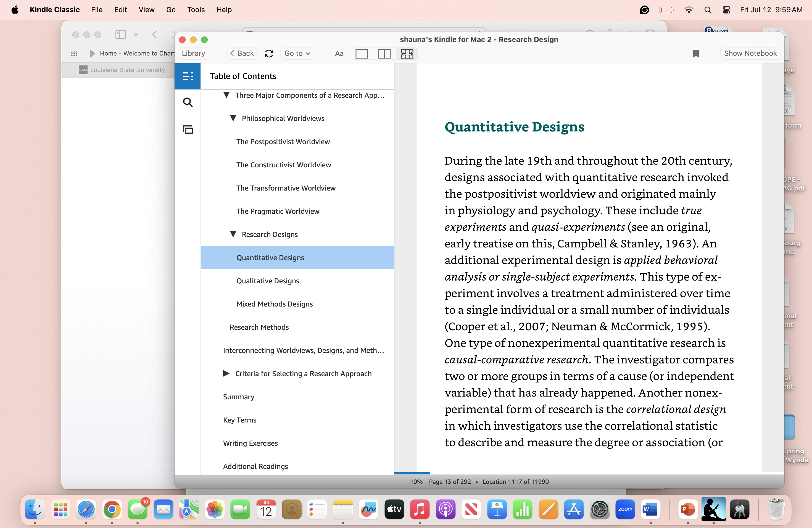This screenshot has width=812, height=528.
Task: Bookmark this page
Action: pos(696,54)
